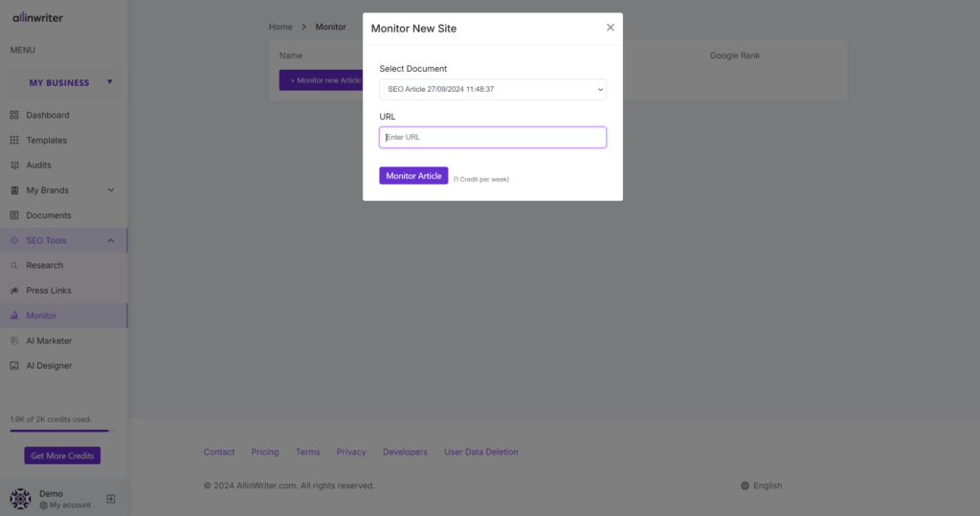Image resolution: width=980 pixels, height=516 pixels.
Task: Click the Research magnifier icon
Action: pyautogui.click(x=14, y=265)
